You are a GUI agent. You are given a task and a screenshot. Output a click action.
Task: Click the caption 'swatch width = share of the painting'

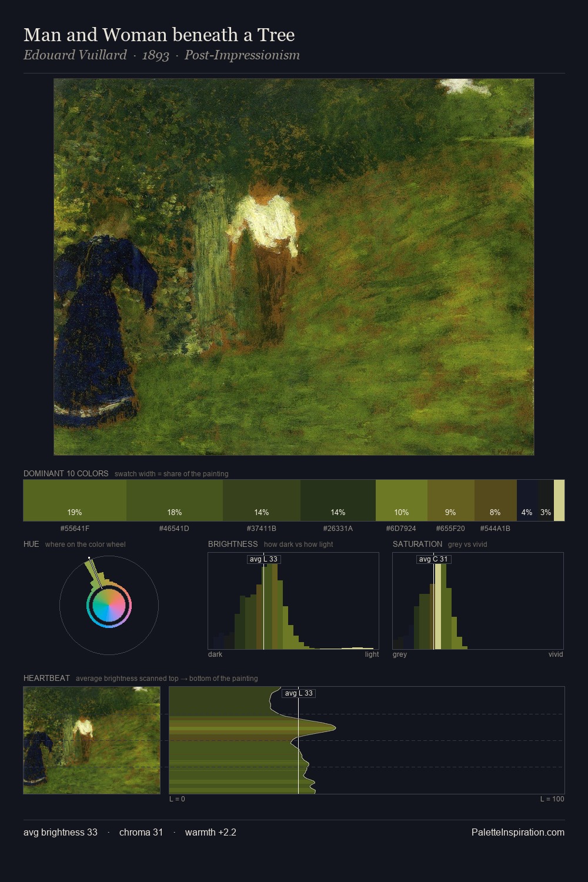(x=172, y=474)
